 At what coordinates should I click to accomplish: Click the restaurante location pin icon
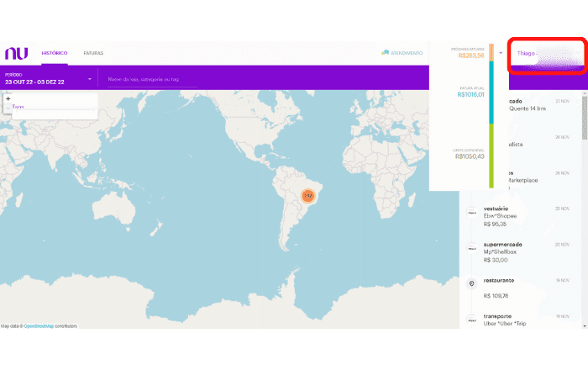click(472, 283)
